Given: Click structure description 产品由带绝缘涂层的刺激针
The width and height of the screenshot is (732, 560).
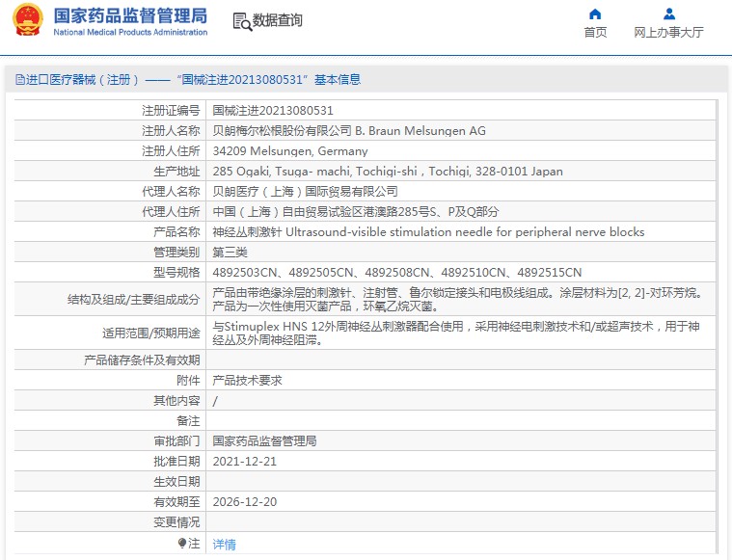Looking at the screenshot, I should [x=457, y=299].
